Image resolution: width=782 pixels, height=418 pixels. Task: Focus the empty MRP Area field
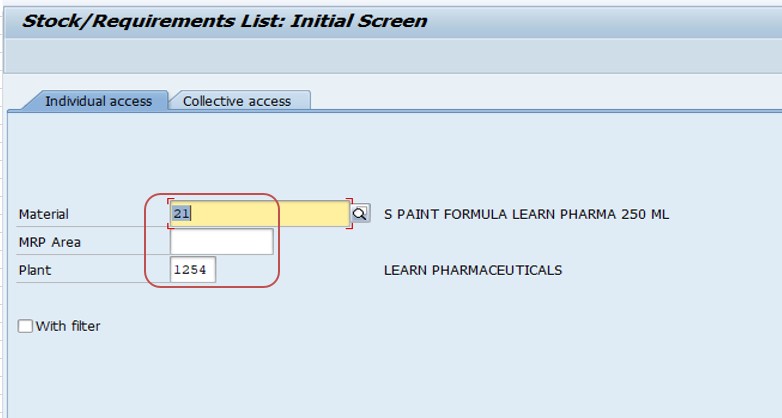click(221, 242)
